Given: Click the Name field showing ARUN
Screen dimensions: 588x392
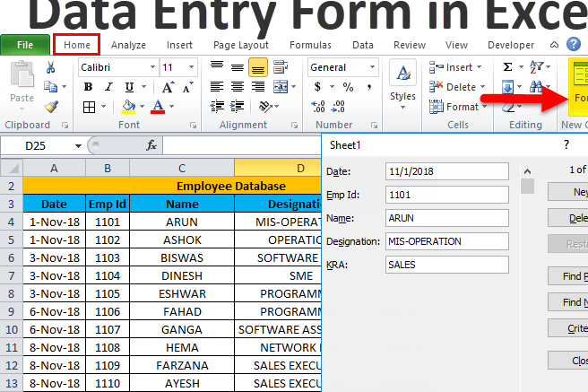Looking at the screenshot, I should click(447, 218).
